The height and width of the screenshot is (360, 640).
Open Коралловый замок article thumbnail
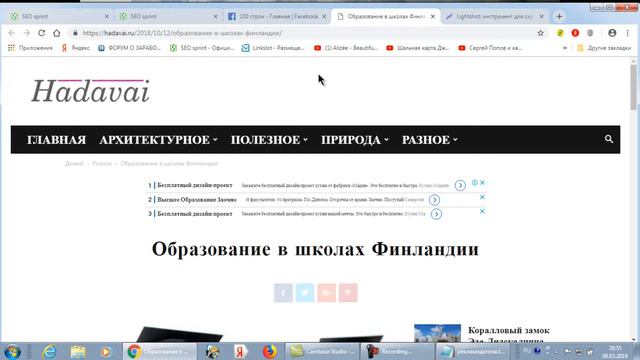(x=437, y=333)
